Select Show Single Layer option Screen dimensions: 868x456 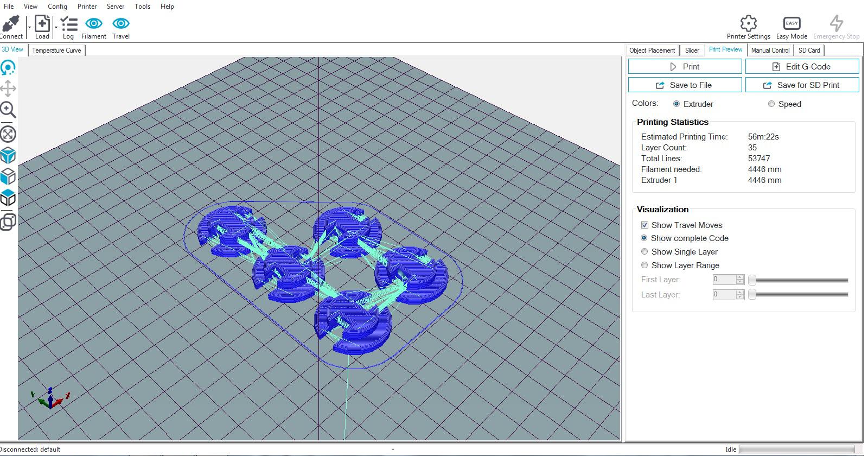pyautogui.click(x=644, y=251)
